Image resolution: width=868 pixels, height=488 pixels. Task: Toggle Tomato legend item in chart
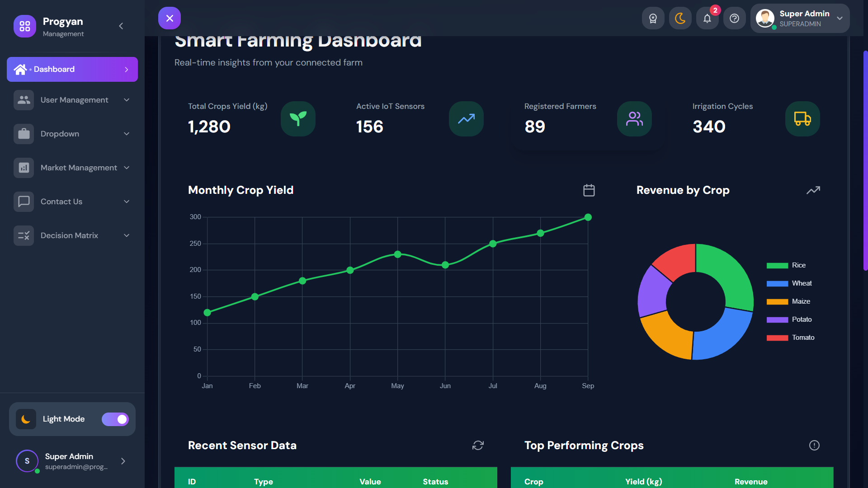(x=803, y=338)
